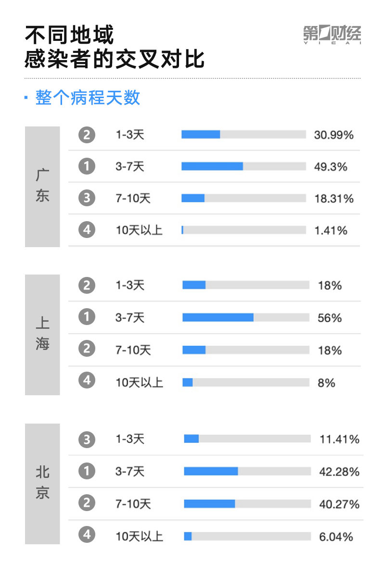
Task: Select the 上海 region label
Action: coord(42,335)
